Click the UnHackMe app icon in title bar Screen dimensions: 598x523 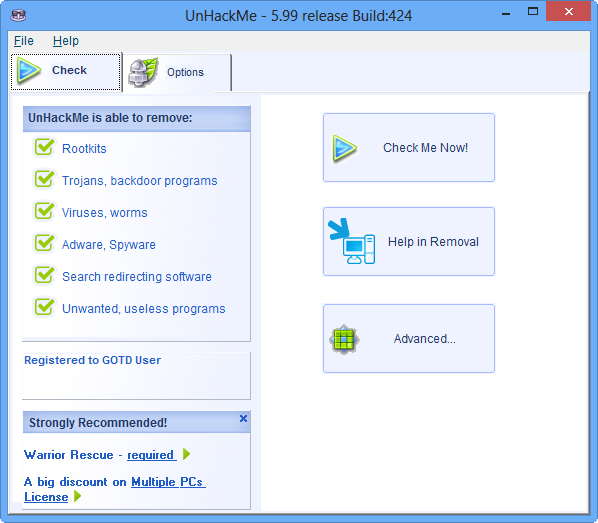18,16
